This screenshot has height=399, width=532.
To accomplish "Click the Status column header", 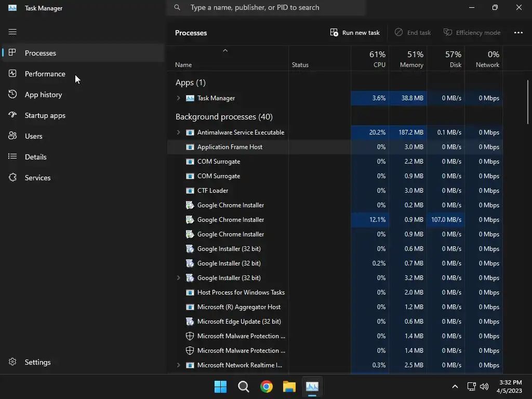I will click(x=320, y=59).
